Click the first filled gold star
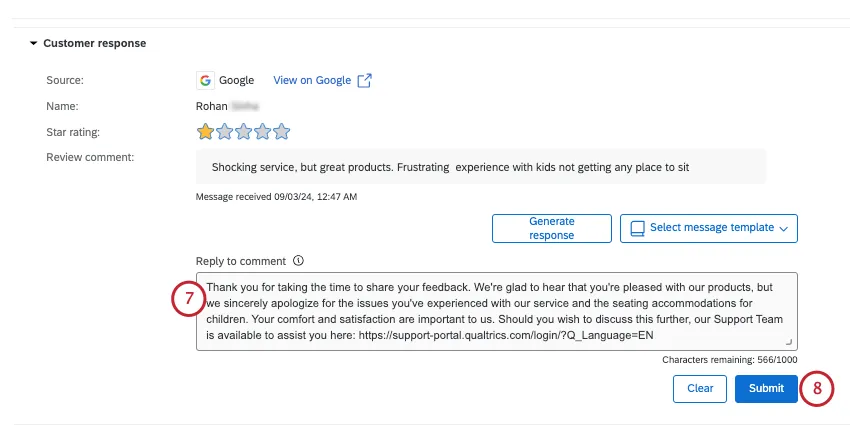Image resolution: width=850 pixels, height=425 pixels. click(x=205, y=131)
